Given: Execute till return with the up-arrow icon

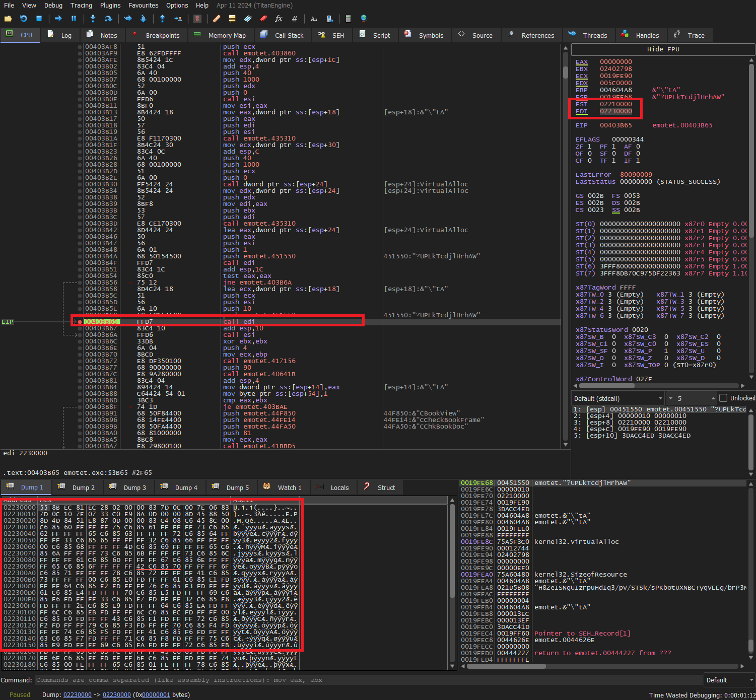Looking at the screenshot, I should coord(162,19).
